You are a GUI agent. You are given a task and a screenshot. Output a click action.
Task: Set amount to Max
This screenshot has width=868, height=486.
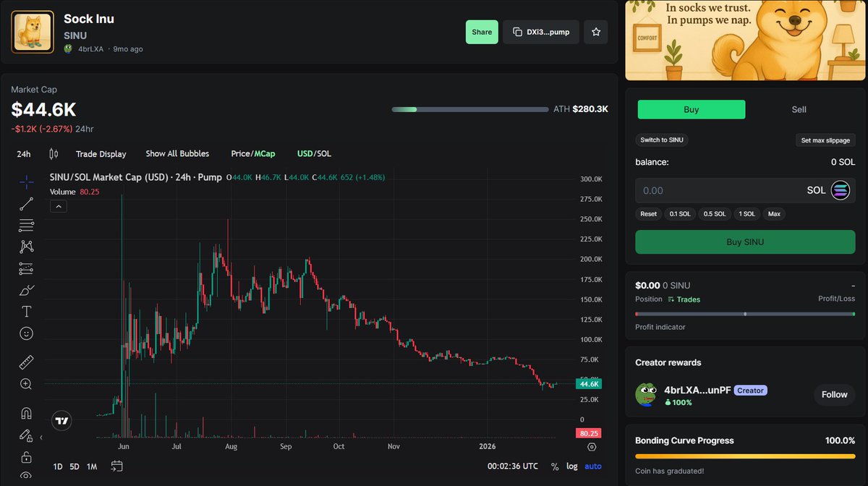click(774, 214)
